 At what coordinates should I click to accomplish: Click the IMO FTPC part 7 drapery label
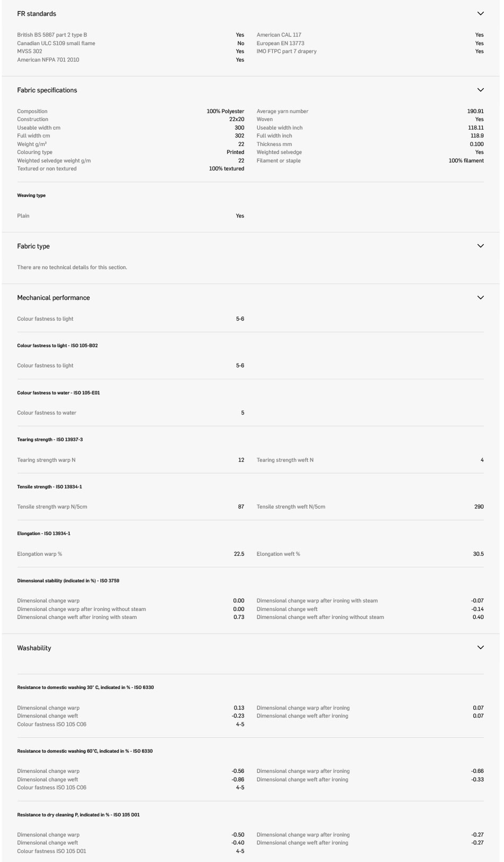coord(286,51)
